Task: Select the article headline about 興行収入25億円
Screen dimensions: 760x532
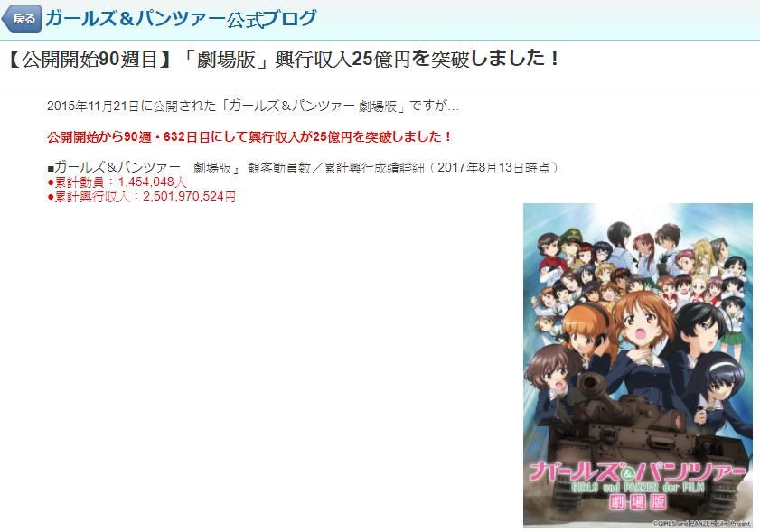Action: pyautogui.click(x=283, y=59)
